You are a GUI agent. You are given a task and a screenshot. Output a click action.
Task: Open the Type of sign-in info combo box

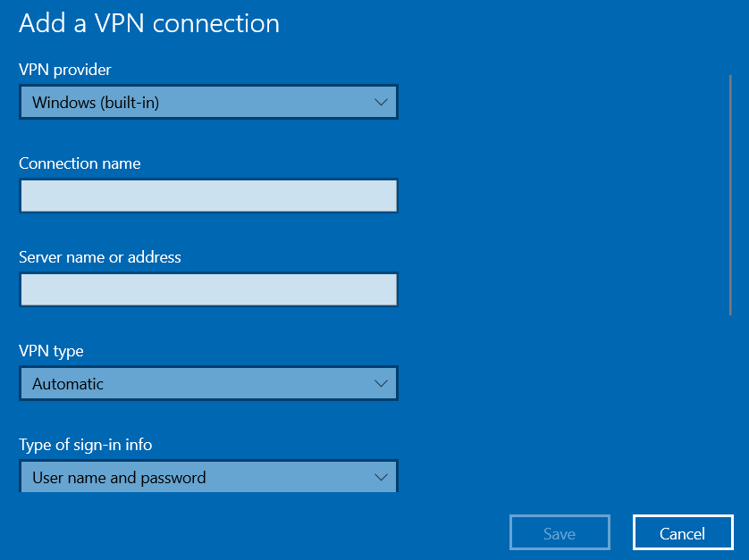point(209,476)
